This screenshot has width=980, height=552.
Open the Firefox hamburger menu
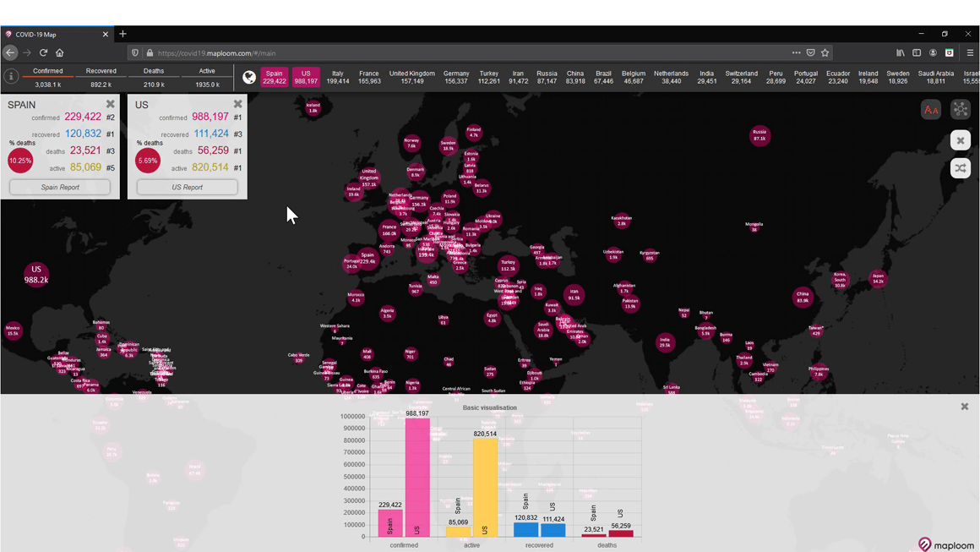(970, 52)
